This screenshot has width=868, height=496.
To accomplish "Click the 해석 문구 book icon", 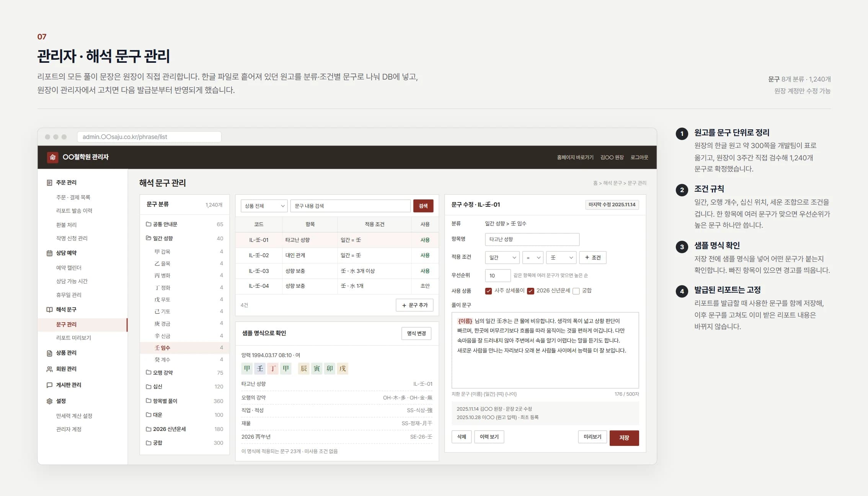I will [49, 310].
